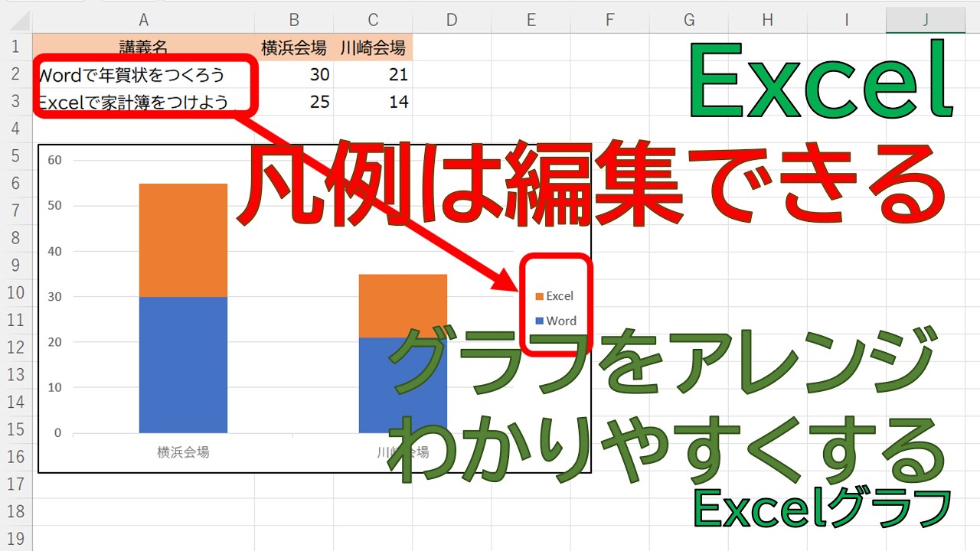This screenshot has width=980, height=551.
Task: Click the blue legend key for Word
Action: click(539, 321)
